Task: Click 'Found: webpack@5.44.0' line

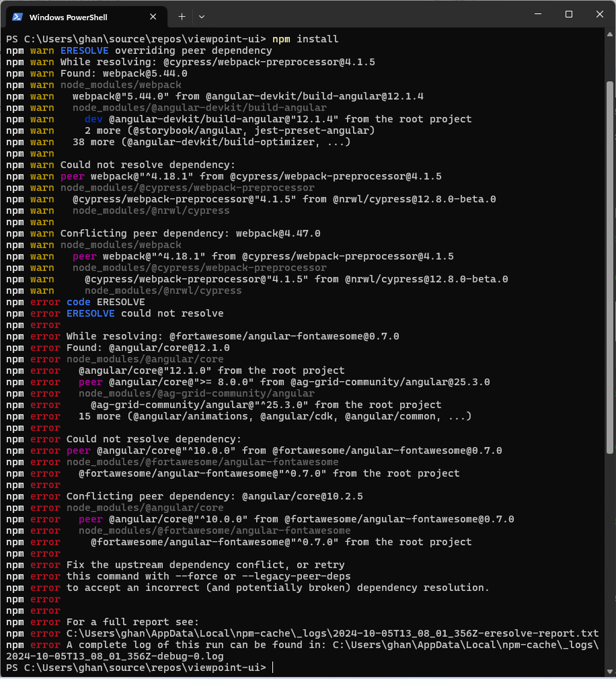Action: pos(124,74)
